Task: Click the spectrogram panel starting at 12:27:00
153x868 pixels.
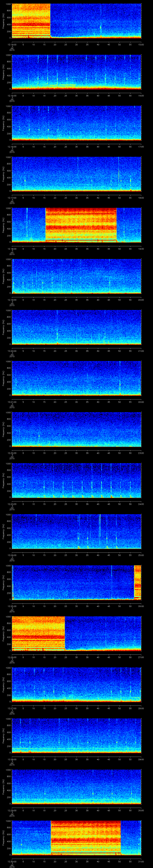Action: tap(77, 685)
